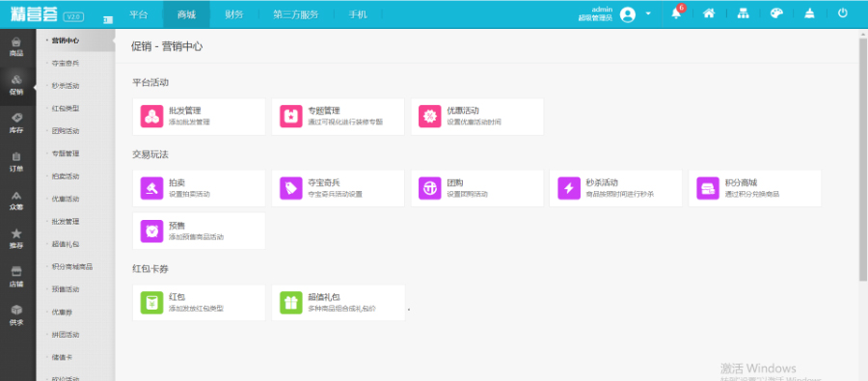Select 积分商城商品 in the submenu
The width and height of the screenshot is (868, 381).
(72, 266)
